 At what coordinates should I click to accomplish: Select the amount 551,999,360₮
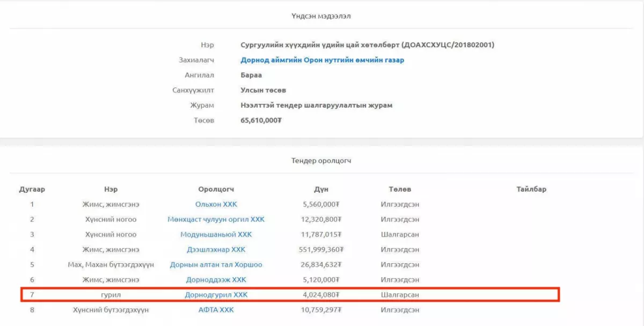321,250
